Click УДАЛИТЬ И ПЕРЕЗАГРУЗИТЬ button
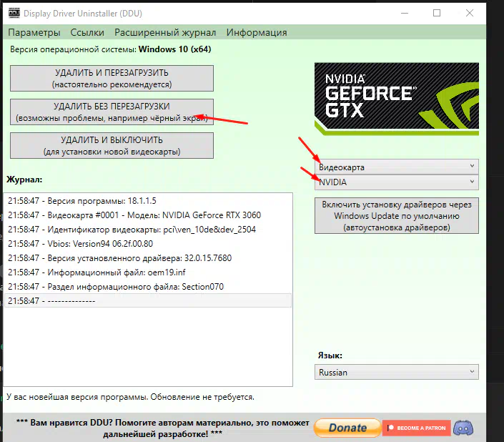504x442 pixels. (112, 79)
